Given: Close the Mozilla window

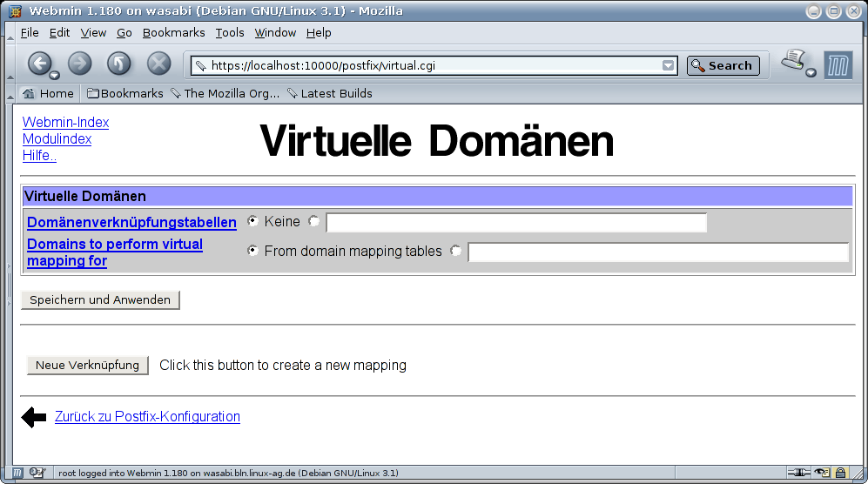Looking at the screenshot, I should pyautogui.click(x=853, y=11).
